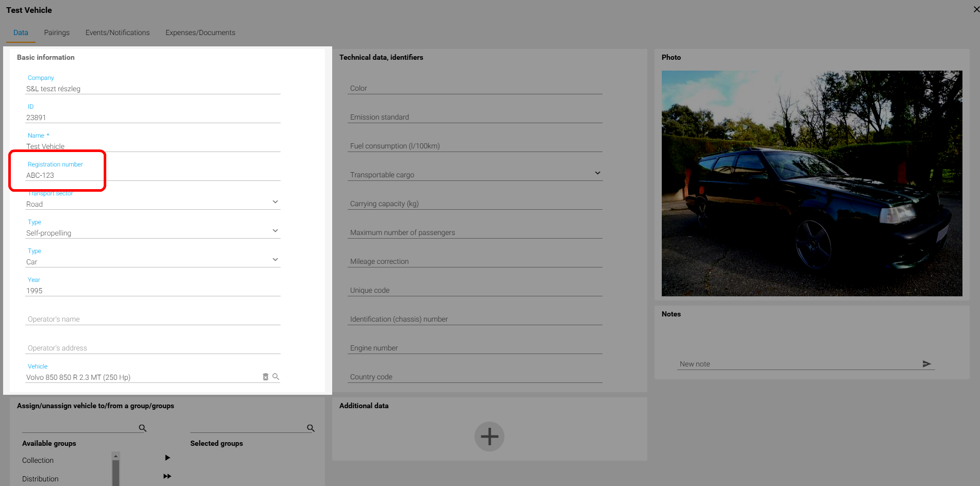
Task: Add additional data with plus button
Action: pyautogui.click(x=489, y=437)
